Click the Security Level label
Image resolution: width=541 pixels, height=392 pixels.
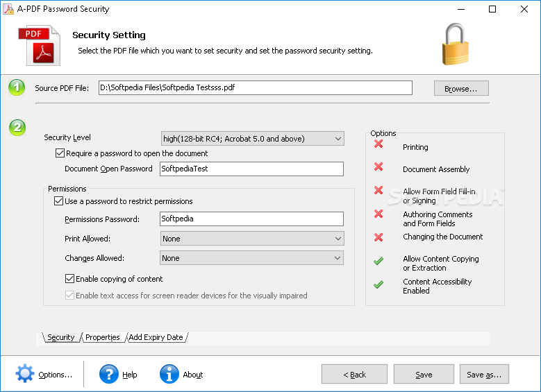67,137
